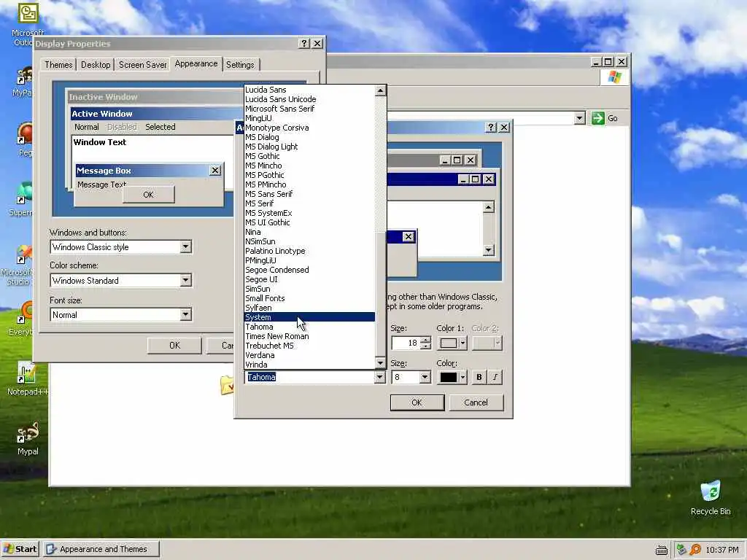Open the black font Color swatch
747x560 pixels.
pos(452,377)
